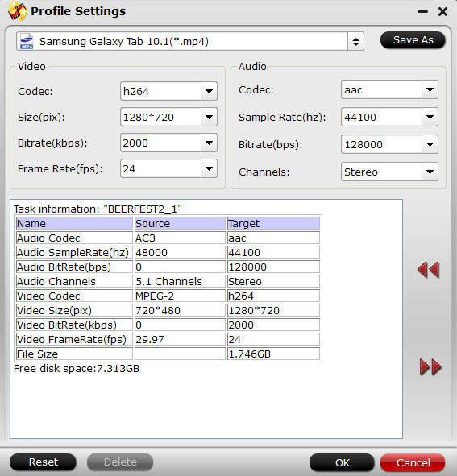Screen dimensions: 457x476
Task: Click the Audio SampleRate(hz) row name cell
Action: (74, 253)
